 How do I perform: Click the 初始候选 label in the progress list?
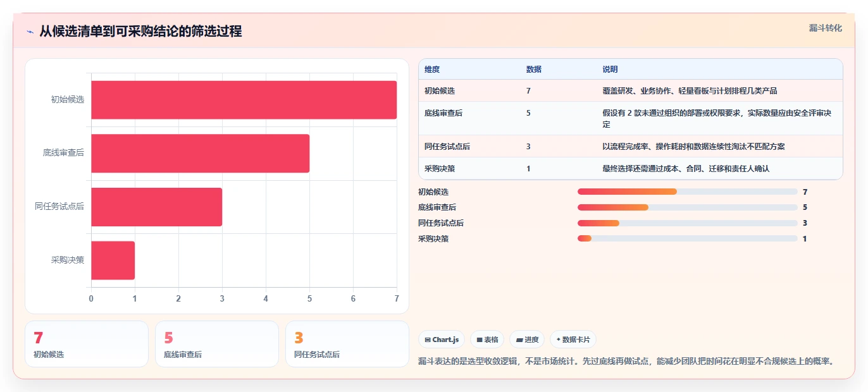tap(433, 192)
